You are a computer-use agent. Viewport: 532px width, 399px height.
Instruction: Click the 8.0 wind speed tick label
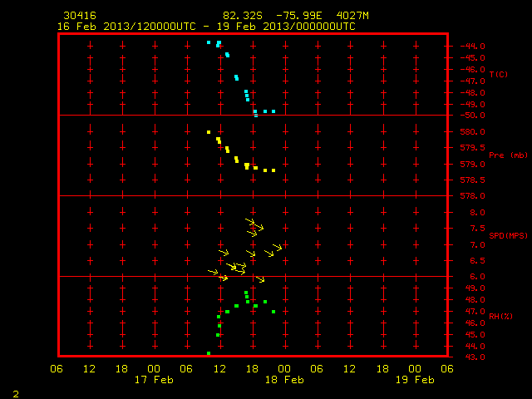pos(477,213)
